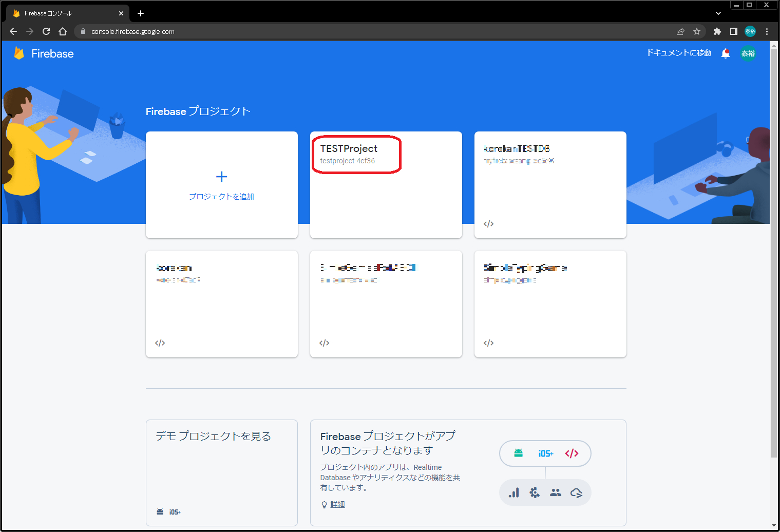Screen dimensions: 780x532
Task: Click プロジェクトを追加 link text
Action: click(221, 197)
